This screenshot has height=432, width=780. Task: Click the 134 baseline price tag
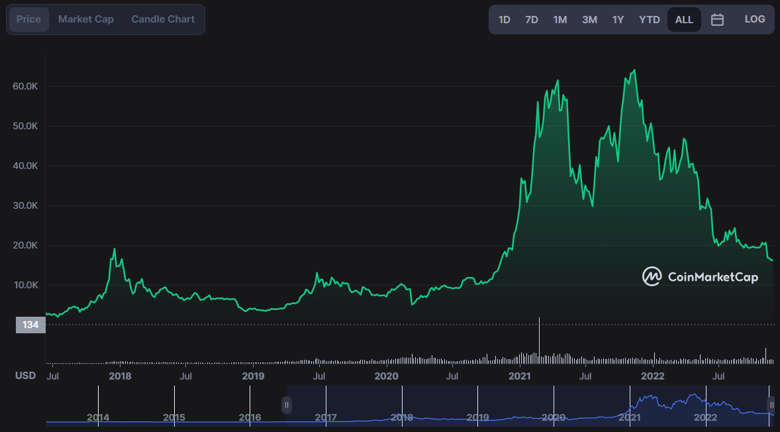pos(30,325)
